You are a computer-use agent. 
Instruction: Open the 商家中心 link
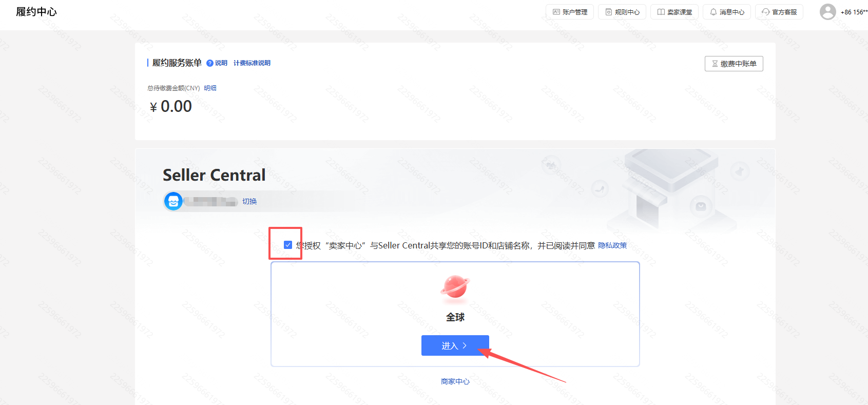pyautogui.click(x=455, y=381)
